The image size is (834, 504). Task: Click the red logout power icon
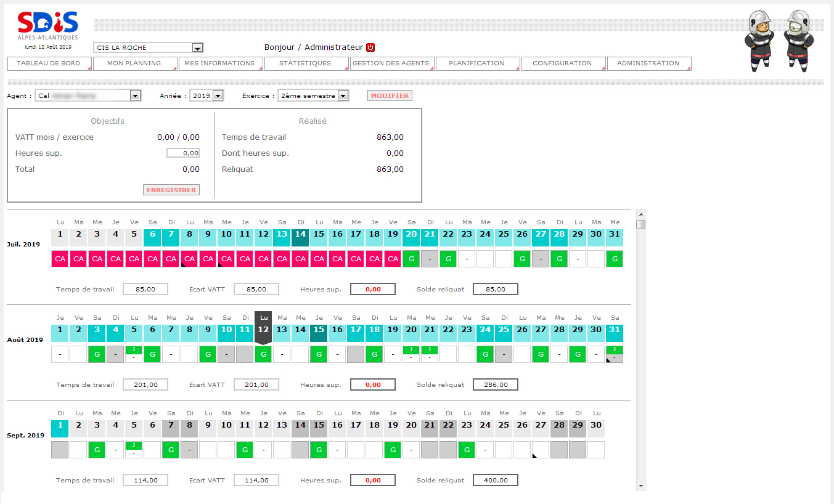370,47
